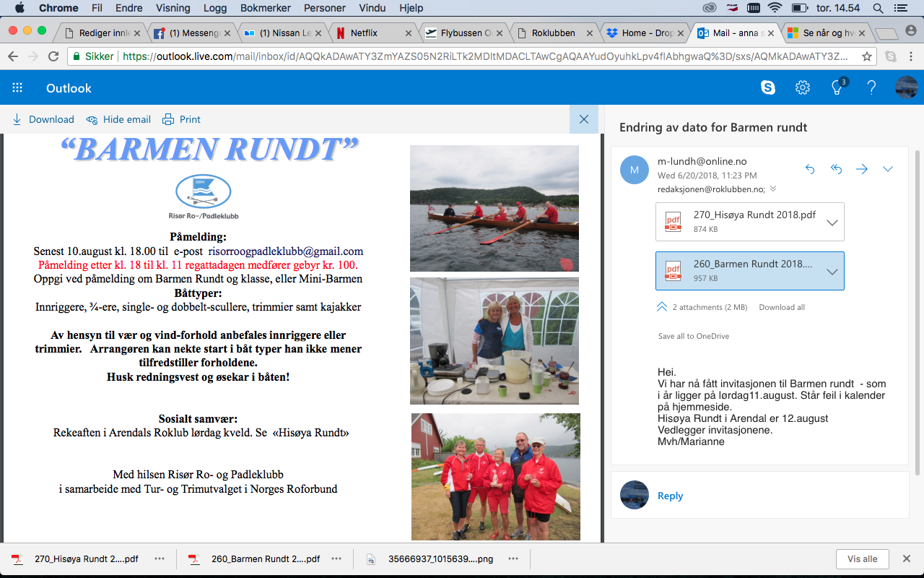Click the lightbulb notifications icon
The width and height of the screenshot is (924, 578).
(837, 88)
